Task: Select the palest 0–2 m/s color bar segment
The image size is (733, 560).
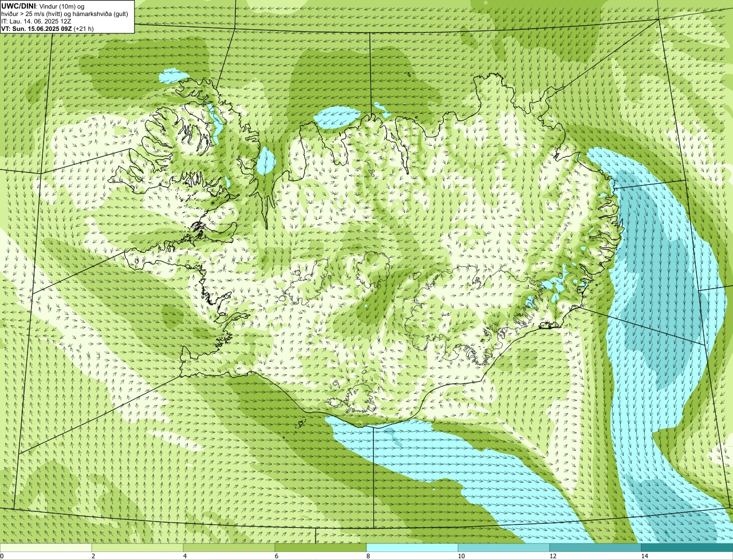Action: coord(46,547)
